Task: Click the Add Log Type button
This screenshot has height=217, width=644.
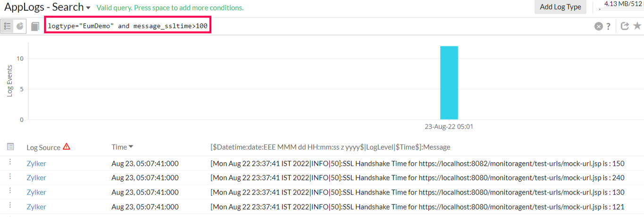Action: click(560, 7)
